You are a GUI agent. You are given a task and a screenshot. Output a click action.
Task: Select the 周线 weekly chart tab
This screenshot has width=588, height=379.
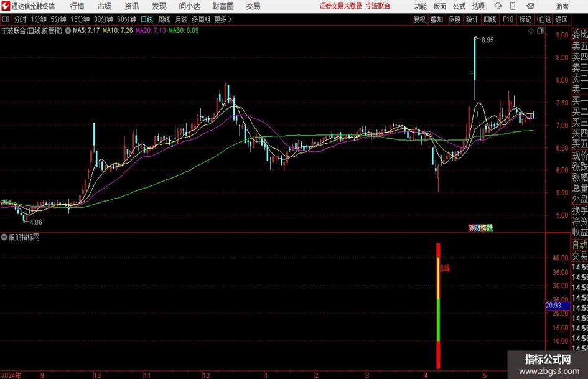pyautogui.click(x=164, y=19)
